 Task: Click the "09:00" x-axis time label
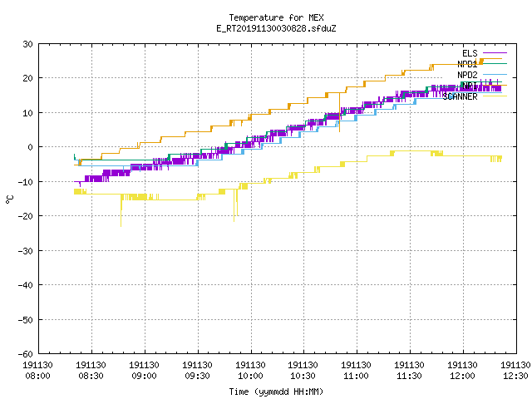click(144, 376)
